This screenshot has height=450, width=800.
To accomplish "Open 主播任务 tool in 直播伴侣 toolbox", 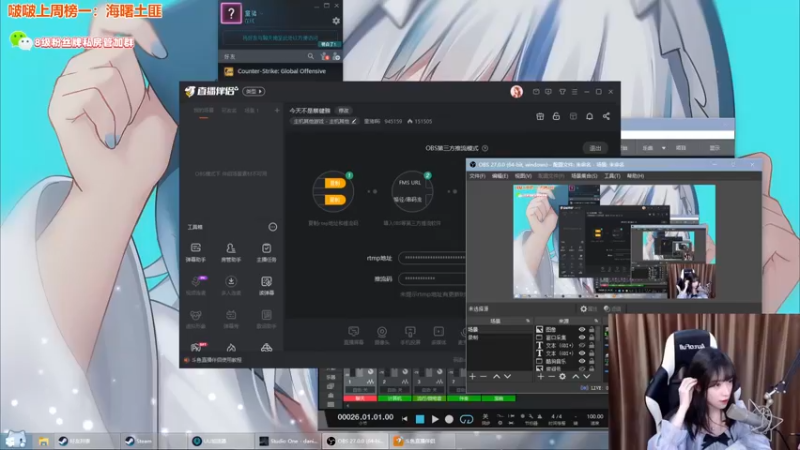I will 266,252.
